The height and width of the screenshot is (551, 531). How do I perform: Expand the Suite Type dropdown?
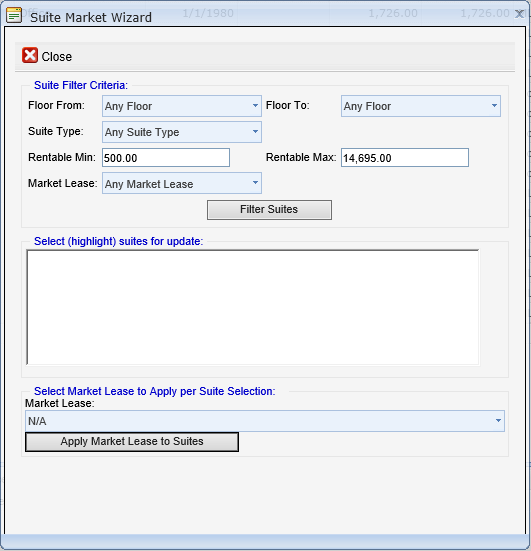[182, 132]
